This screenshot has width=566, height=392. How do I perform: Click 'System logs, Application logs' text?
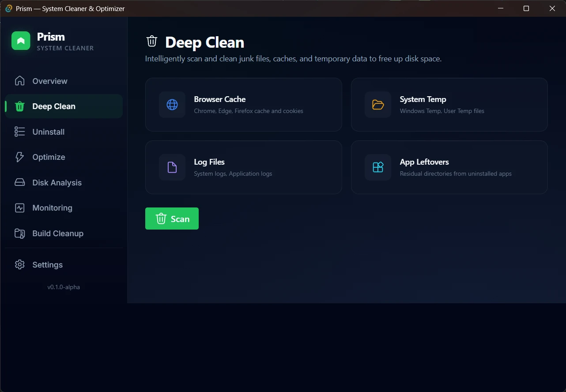[x=233, y=173]
